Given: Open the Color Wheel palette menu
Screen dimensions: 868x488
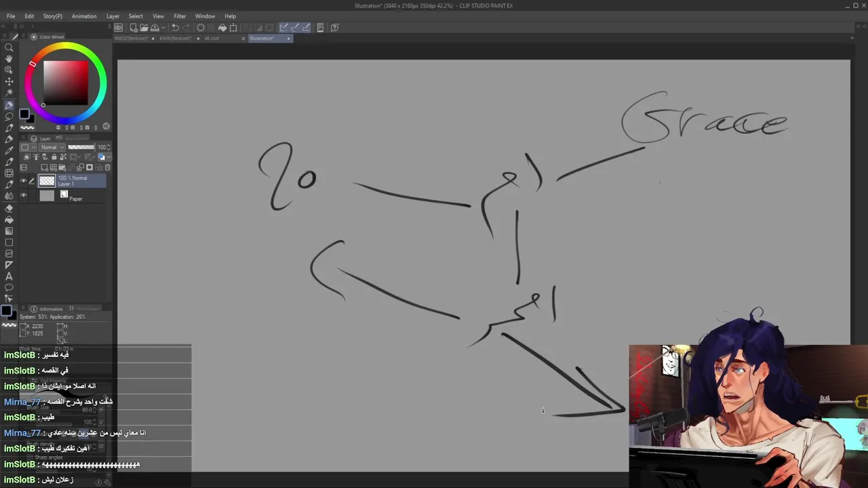Looking at the screenshot, I should coord(24,37).
